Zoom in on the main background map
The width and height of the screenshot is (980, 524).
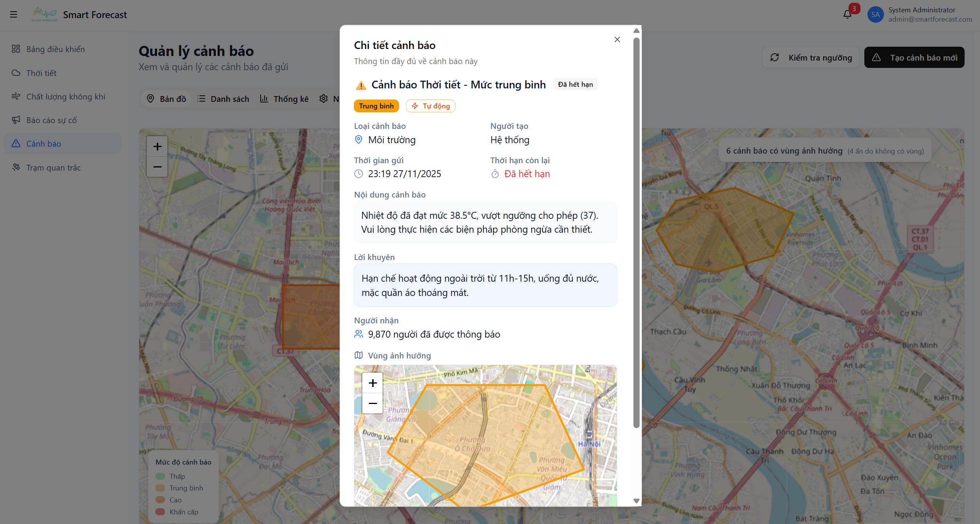[x=157, y=147]
